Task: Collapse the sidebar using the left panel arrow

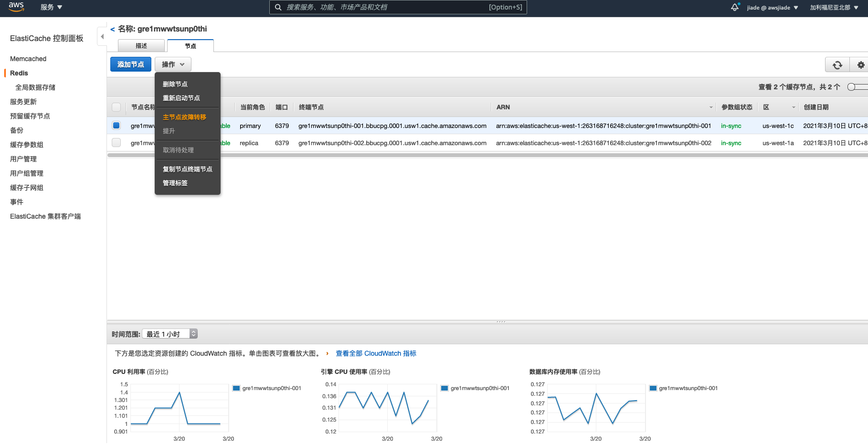Action: point(102,36)
